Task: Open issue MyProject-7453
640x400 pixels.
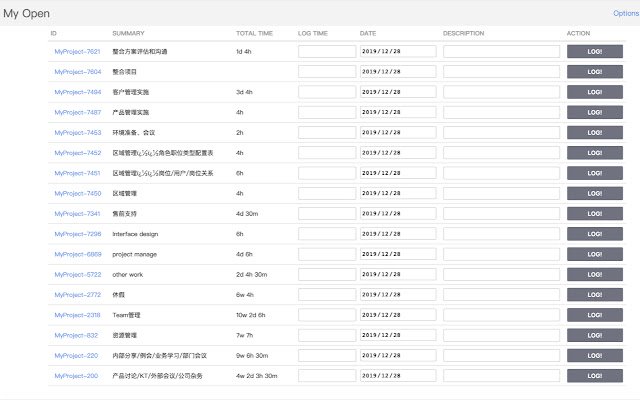Action: 78,133
